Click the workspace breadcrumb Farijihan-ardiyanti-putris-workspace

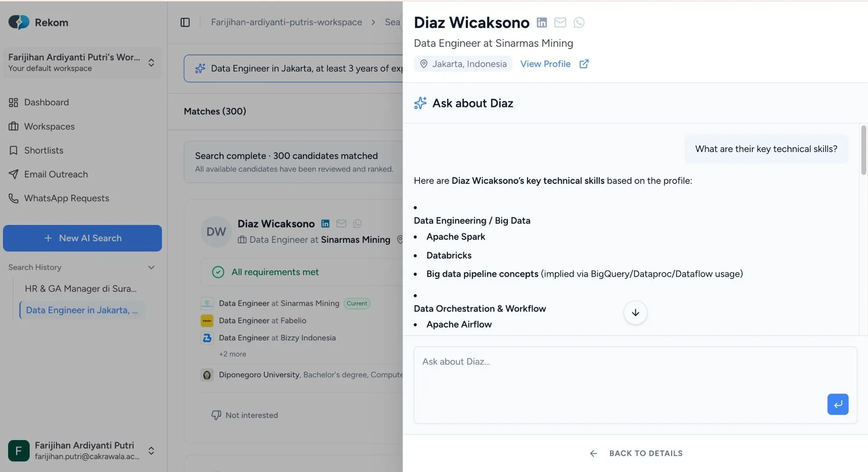pyautogui.click(x=286, y=22)
